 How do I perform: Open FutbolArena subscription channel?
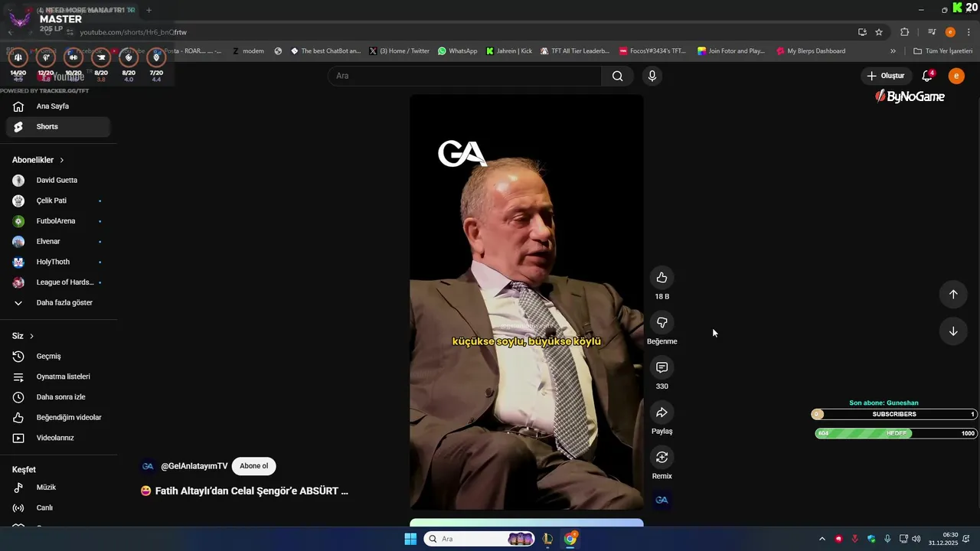(57, 221)
